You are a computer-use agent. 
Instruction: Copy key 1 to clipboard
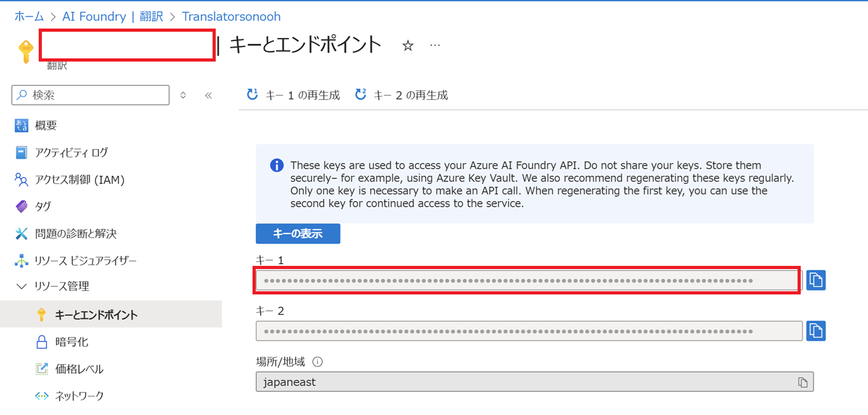(816, 280)
